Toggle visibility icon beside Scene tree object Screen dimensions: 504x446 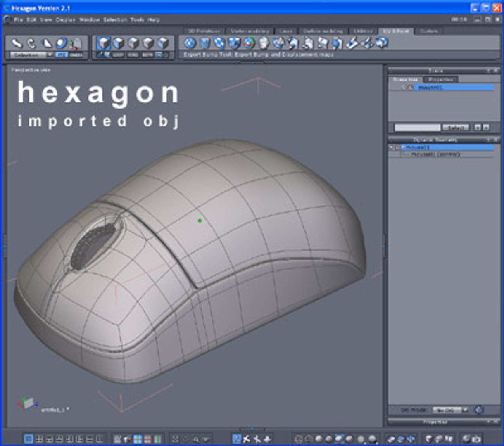pyautogui.click(x=404, y=88)
